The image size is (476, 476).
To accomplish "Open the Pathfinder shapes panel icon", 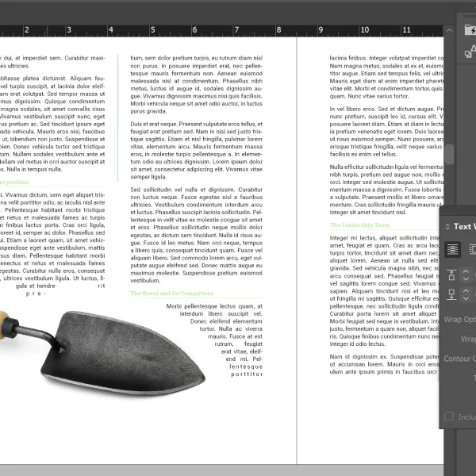I will (x=470, y=52).
